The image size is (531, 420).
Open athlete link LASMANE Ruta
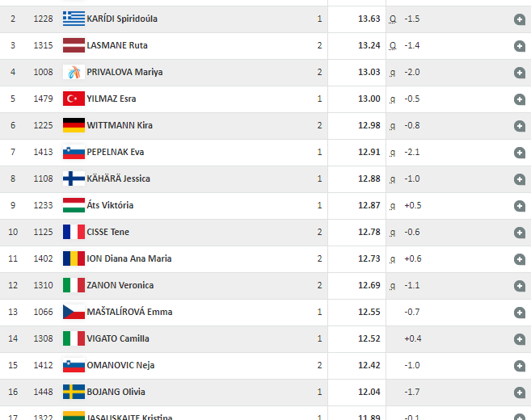coord(117,45)
